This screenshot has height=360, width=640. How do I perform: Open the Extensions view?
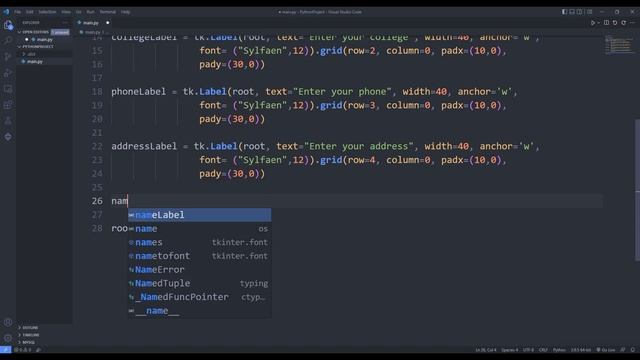(x=8, y=105)
